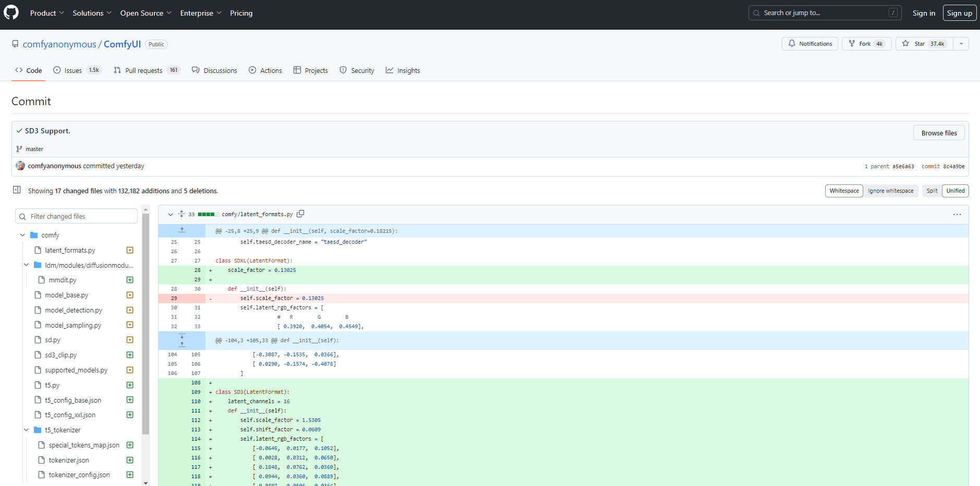Collapse the t5_tokenizer folder
The width and height of the screenshot is (980, 486).
tap(26, 430)
